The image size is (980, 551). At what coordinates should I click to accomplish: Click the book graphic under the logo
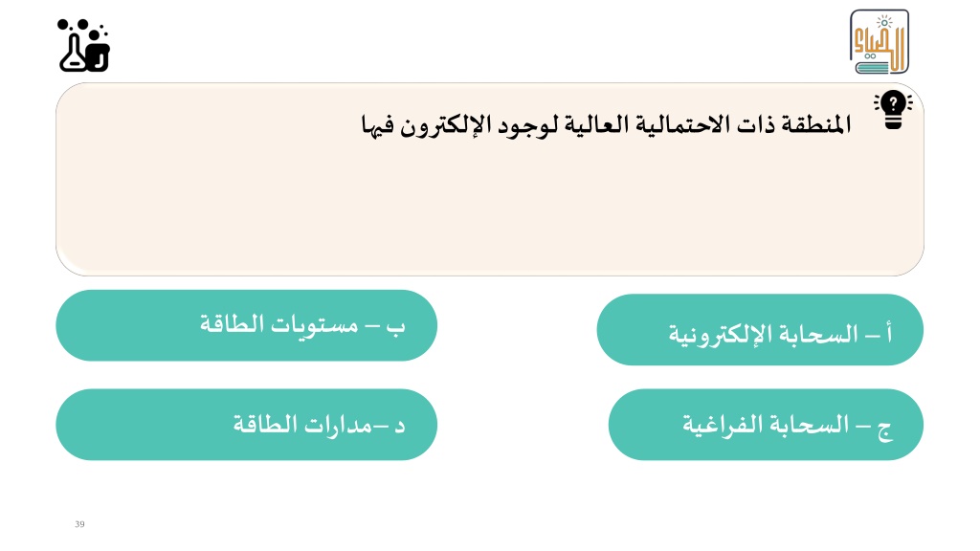tap(872, 66)
